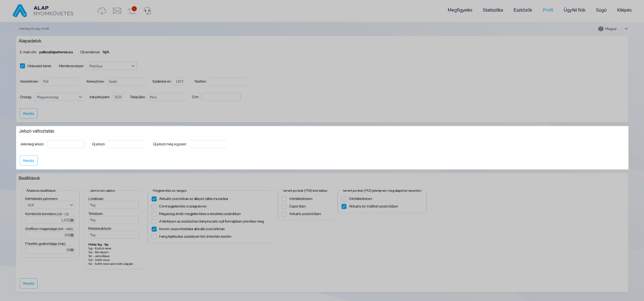Click the Kilépés logout link
Viewport: 644px width, 301px height.
click(x=624, y=10)
